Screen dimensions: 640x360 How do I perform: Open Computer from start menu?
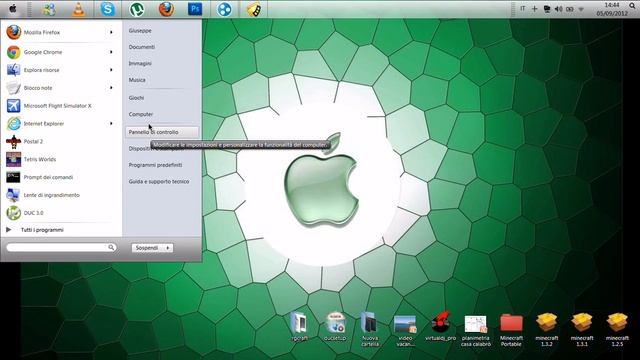pyautogui.click(x=141, y=114)
